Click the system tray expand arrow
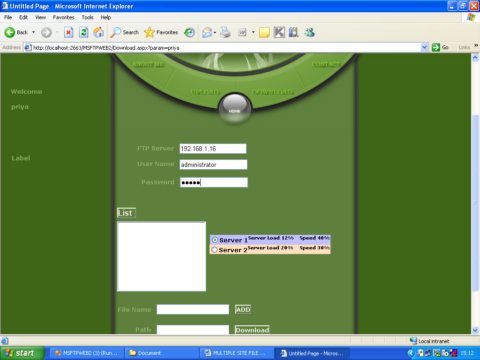Image resolution: width=480 pixels, height=360 pixels. click(411, 353)
